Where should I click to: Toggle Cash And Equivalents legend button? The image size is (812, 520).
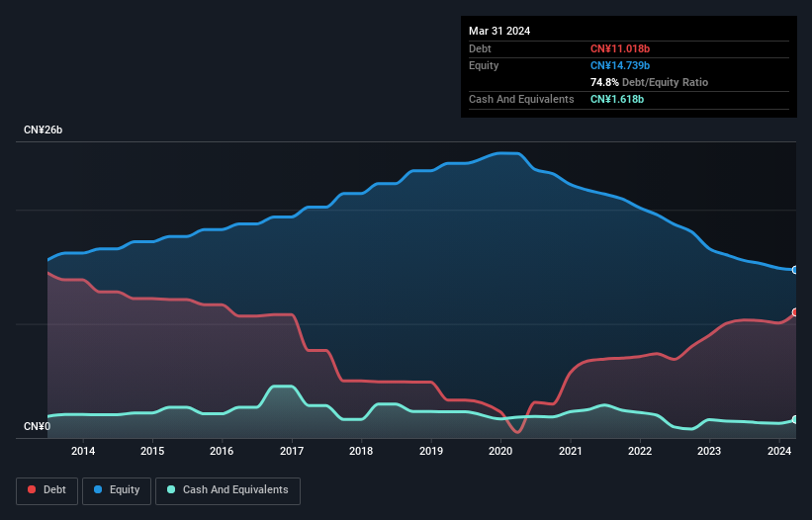click(227, 490)
